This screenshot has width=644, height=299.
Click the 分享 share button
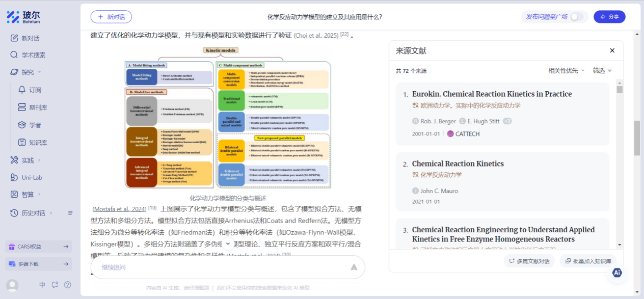pyautogui.click(x=609, y=17)
